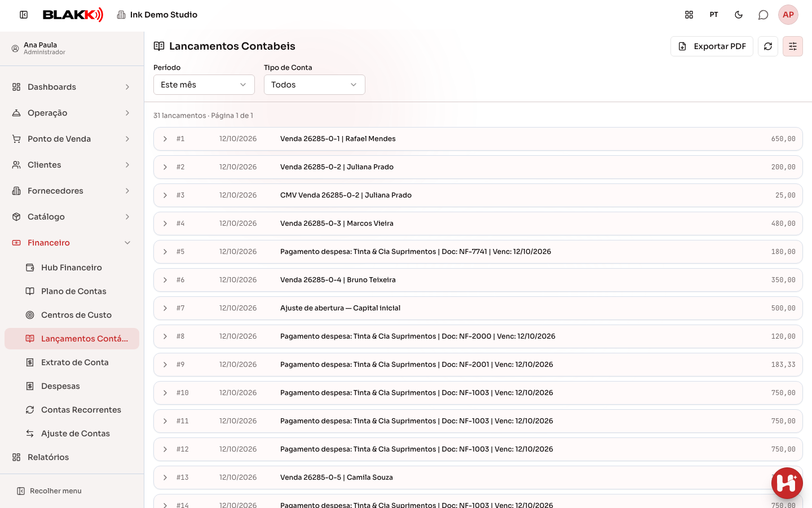Open floating red help assistant icon

(787, 483)
